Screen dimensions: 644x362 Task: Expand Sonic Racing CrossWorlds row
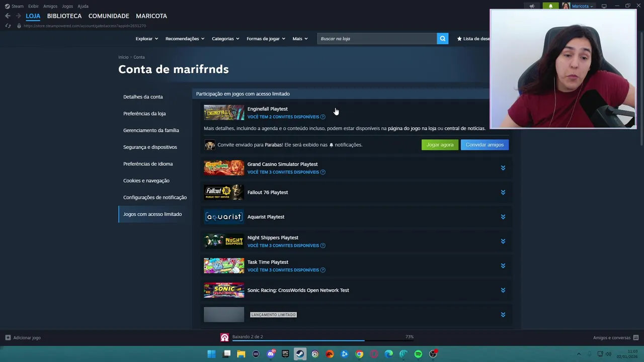tap(503, 290)
